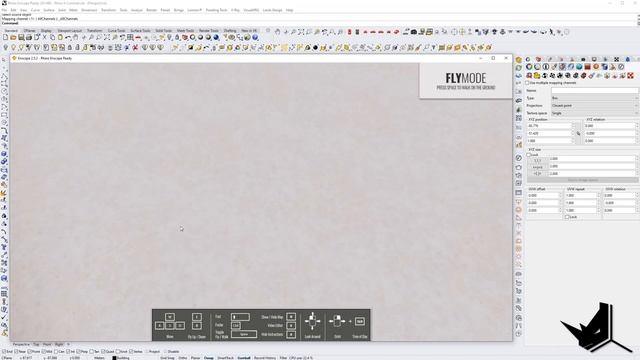640x360 pixels.
Task: Click the Pan hand icon in Standard toolbar
Action: coord(76,38)
